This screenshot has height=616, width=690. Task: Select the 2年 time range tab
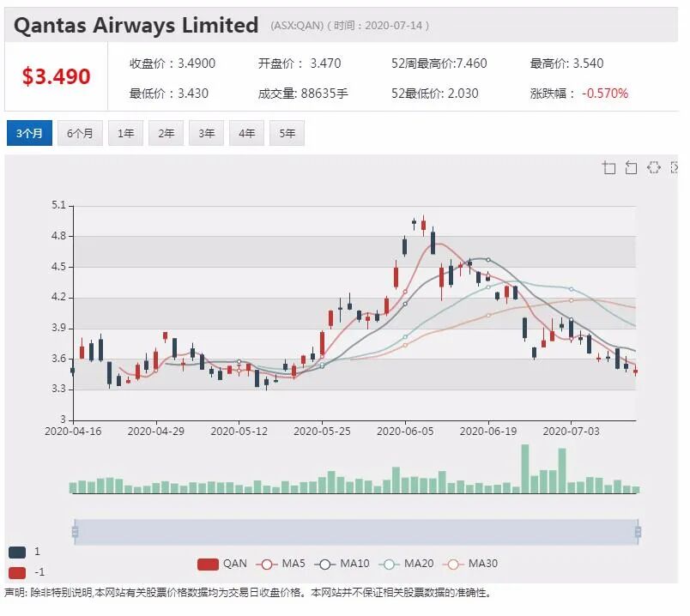[166, 133]
